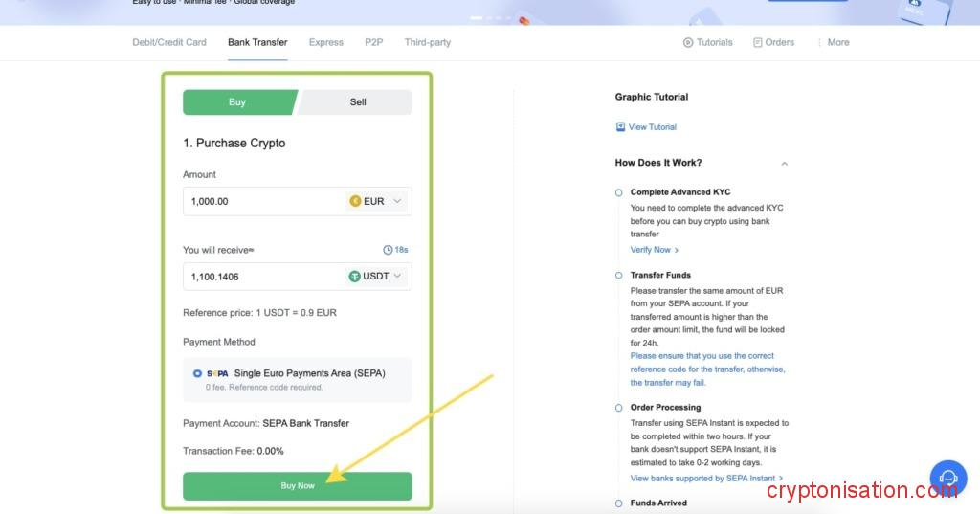Click the View Tutorial image icon

point(620,127)
